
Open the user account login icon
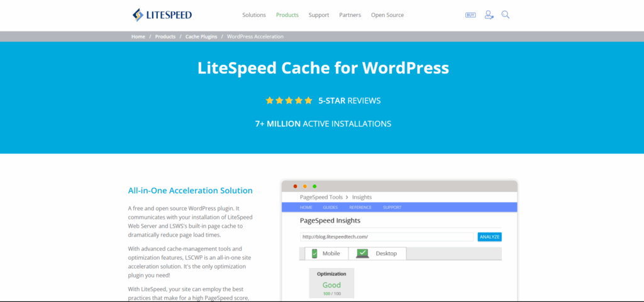point(489,15)
